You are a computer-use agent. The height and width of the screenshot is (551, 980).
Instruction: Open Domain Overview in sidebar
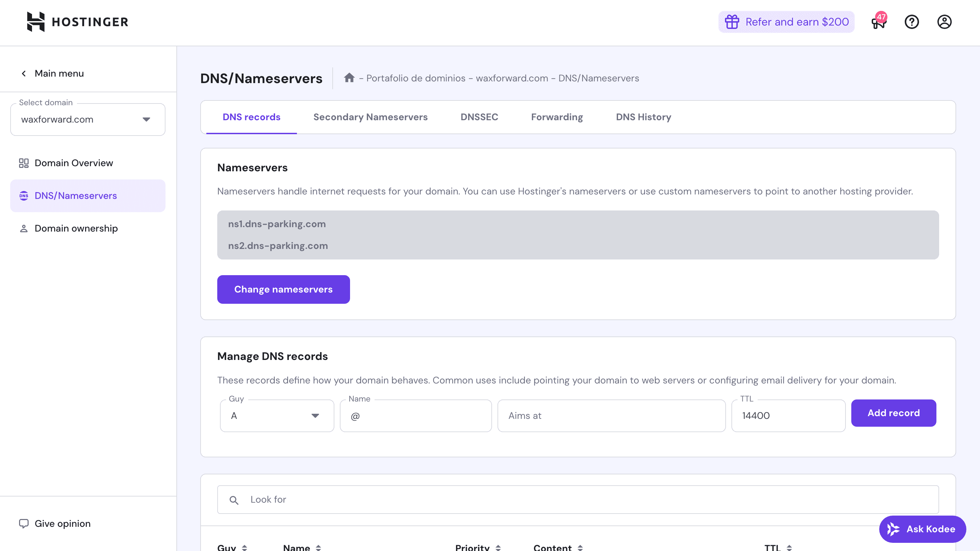click(x=74, y=163)
